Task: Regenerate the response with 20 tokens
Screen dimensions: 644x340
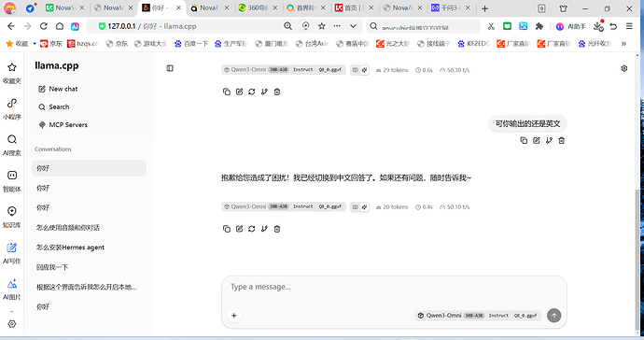Action: (252, 229)
